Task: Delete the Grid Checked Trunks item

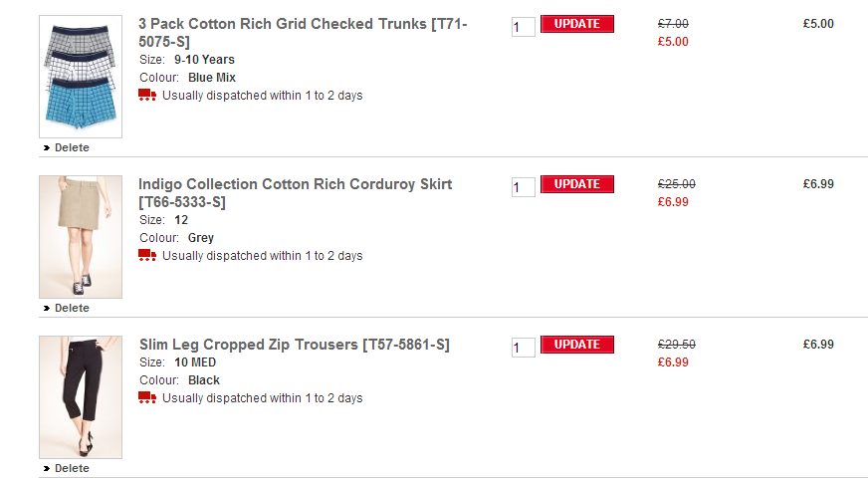Action: click(x=71, y=147)
